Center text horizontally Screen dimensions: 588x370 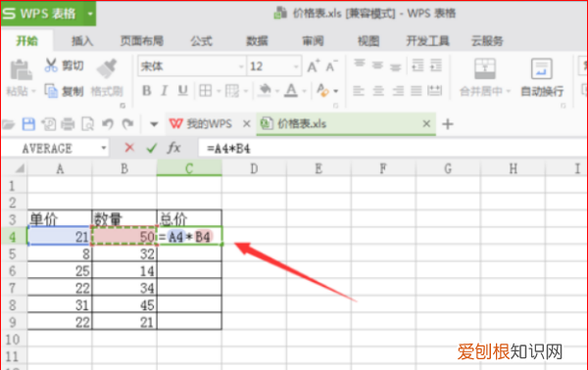378,91
